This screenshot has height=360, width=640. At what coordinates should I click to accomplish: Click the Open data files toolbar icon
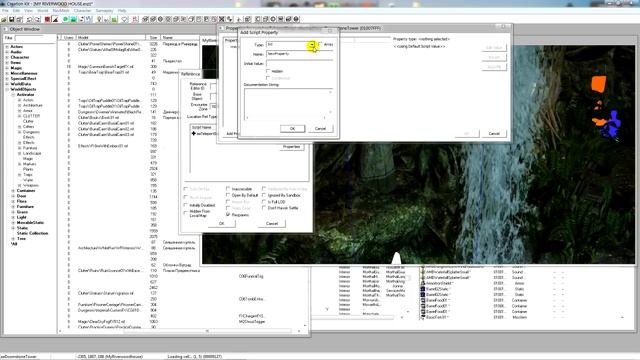tap(4, 19)
